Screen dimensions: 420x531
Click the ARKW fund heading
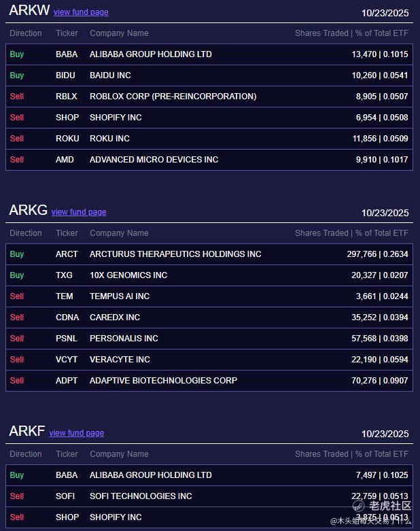tap(29, 11)
